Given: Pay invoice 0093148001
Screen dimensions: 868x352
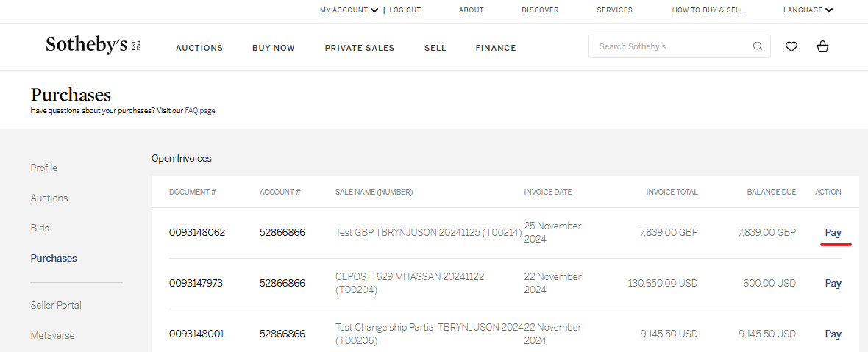Looking at the screenshot, I should 833,334.
